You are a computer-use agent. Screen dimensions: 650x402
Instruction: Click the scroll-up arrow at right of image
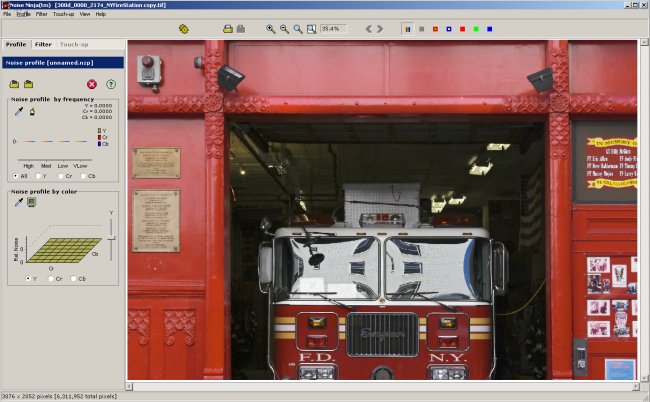(644, 42)
